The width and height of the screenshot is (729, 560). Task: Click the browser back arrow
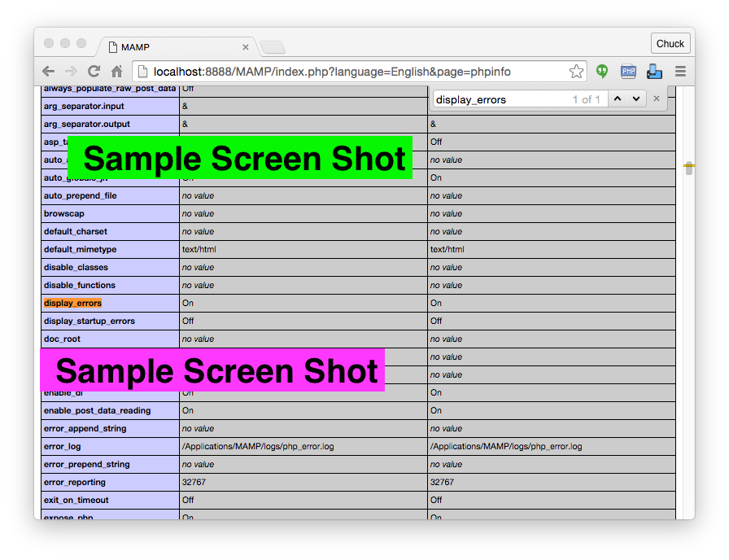click(x=48, y=72)
